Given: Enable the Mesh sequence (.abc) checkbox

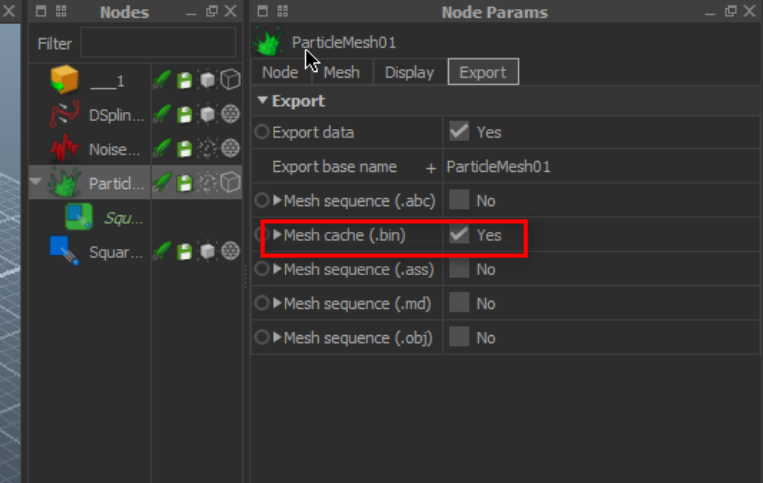Looking at the screenshot, I should 459,200.
